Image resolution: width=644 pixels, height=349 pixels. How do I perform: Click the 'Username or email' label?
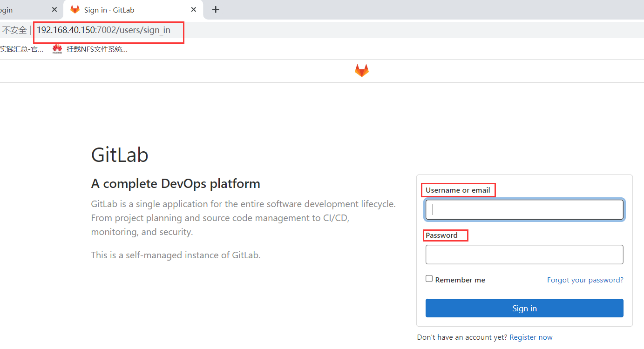pos(458,190)
